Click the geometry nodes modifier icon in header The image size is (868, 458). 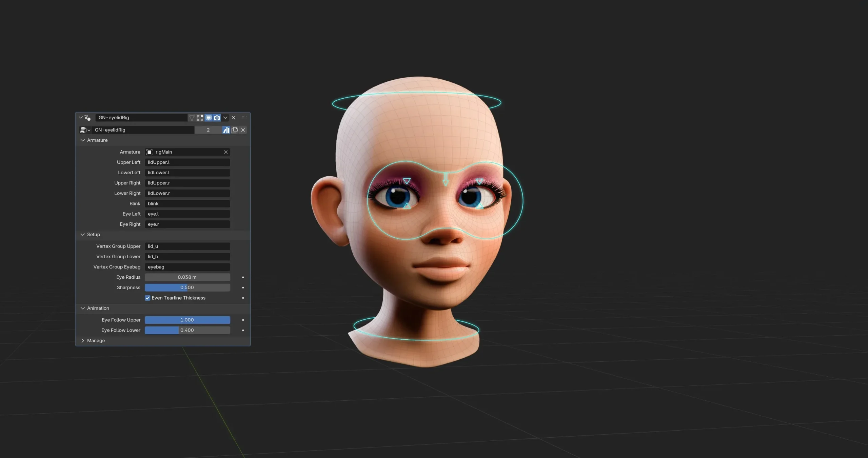(x=87, y=118)
